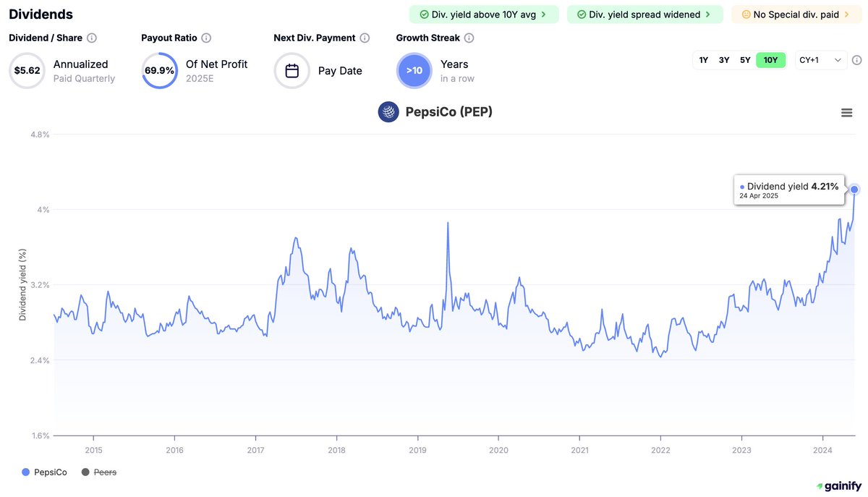
Task: Click the 3.2% y-axis label
Action: pyautogui.click(x=40, y=285)
